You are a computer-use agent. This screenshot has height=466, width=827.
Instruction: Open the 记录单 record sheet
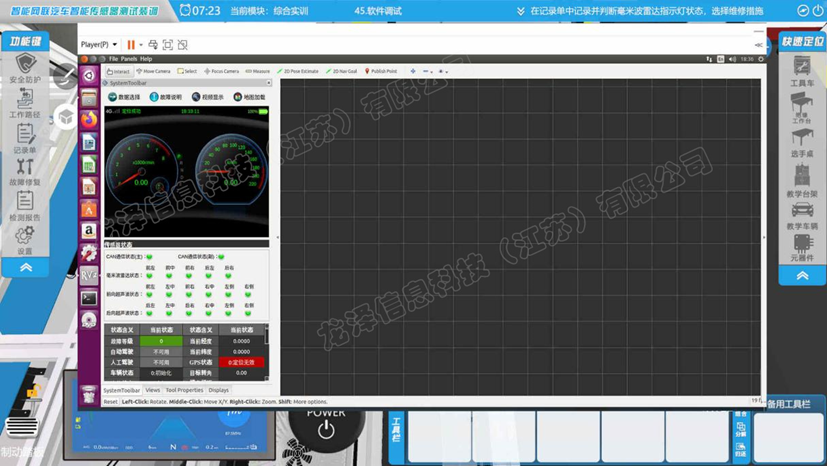tap(25, 138)
